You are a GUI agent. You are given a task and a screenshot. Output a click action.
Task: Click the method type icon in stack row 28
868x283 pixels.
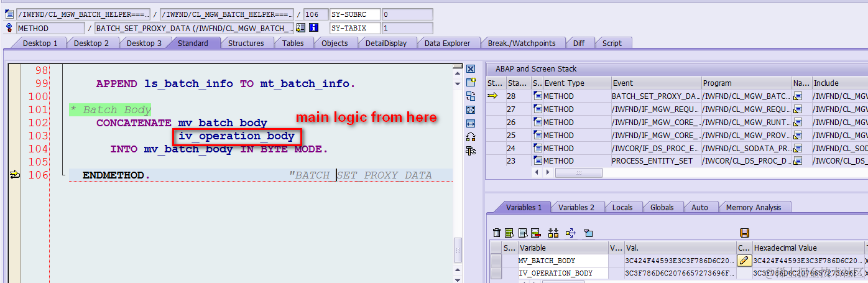tap(537, 96)
